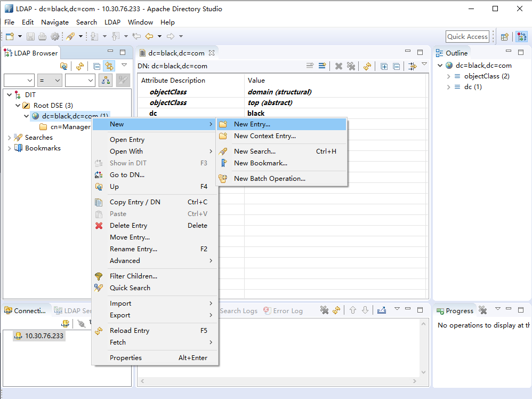The width and height of the screenshot is (532, 399).
Task: Switch to the Connections tab
Action: (x=25, y=310)
